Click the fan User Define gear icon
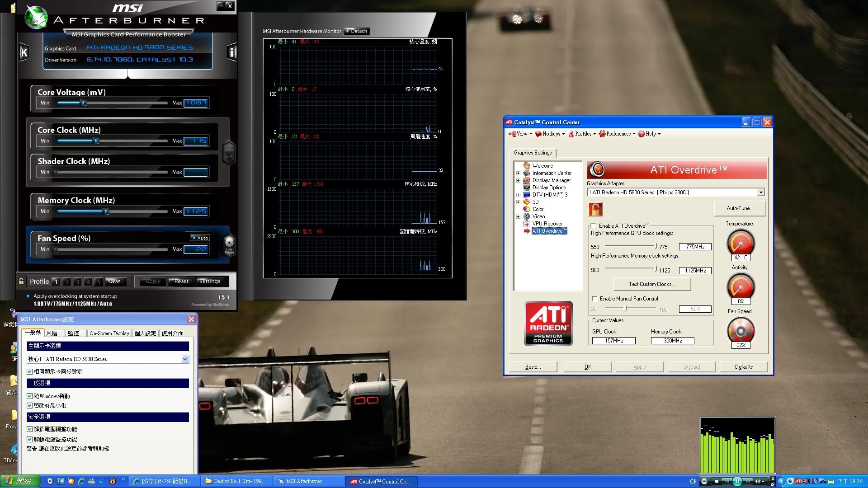 click(229, 242)
